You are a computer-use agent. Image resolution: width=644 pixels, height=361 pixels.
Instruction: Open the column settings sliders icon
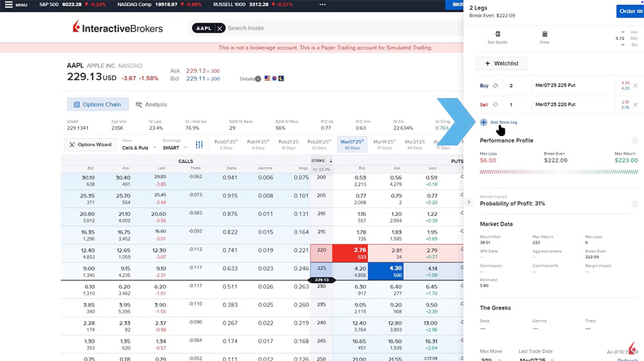pos(199,145)
